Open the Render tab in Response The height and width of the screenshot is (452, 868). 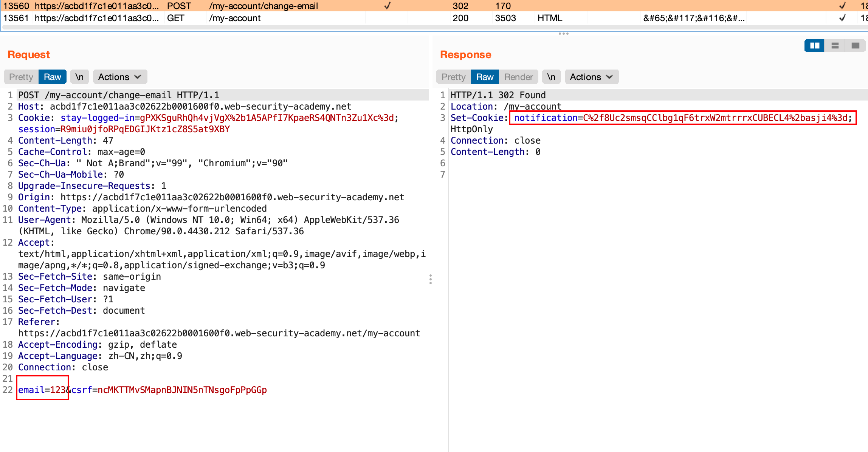click(518, 77)
